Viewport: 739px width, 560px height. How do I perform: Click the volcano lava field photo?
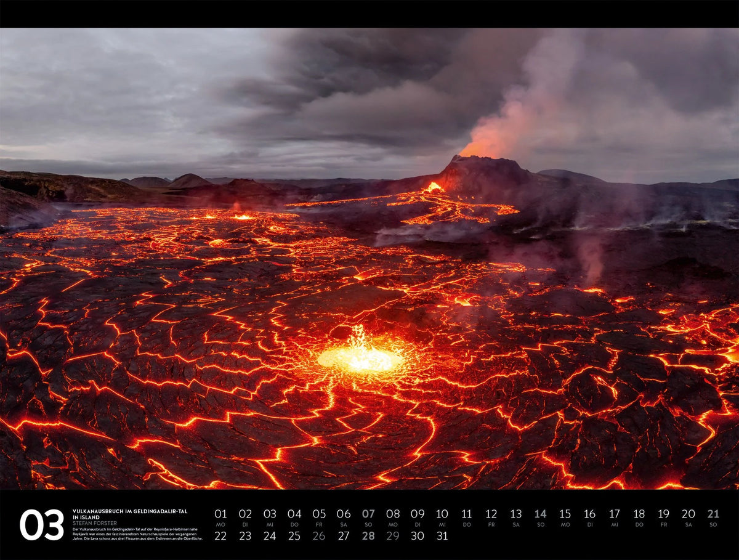[x=369, y=259]
